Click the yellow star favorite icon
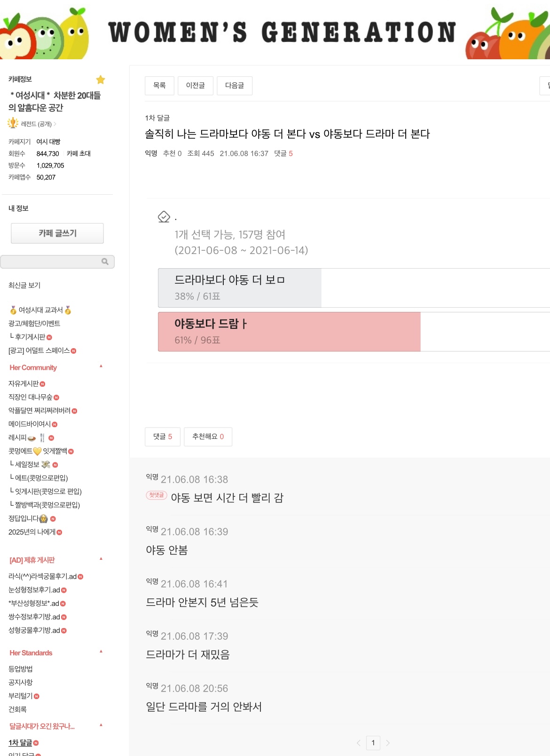 (101, 80)
